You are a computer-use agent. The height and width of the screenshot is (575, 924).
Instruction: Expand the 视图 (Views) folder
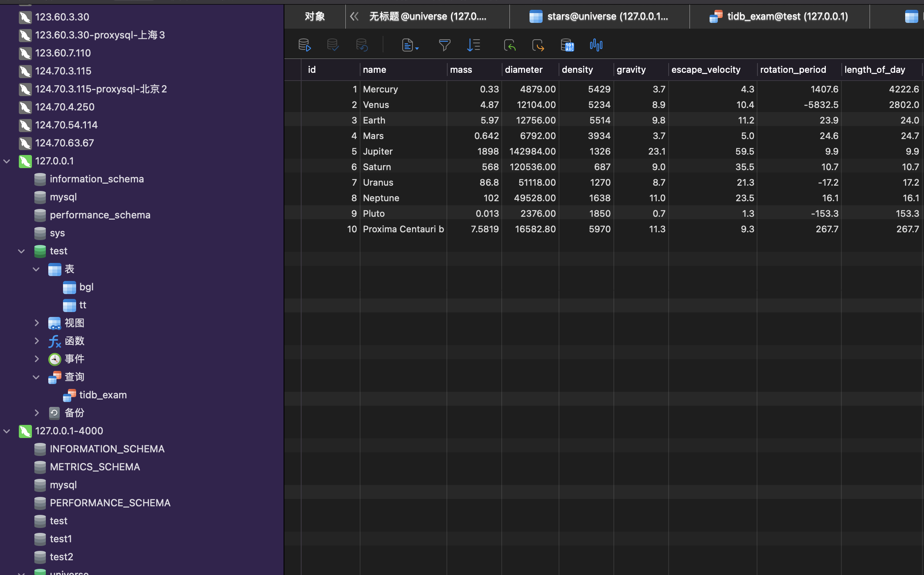click(x=37, y=323)
